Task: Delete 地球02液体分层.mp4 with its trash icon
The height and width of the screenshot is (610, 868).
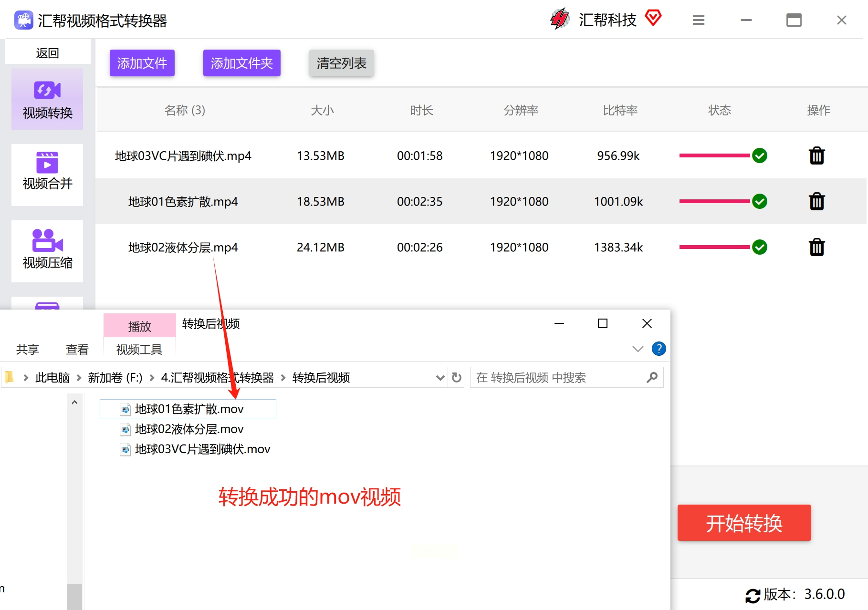Action: (816, 247)
